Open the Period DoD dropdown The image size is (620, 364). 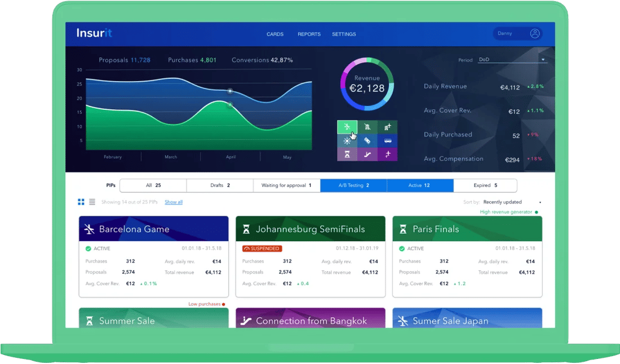tap(512, 60)
